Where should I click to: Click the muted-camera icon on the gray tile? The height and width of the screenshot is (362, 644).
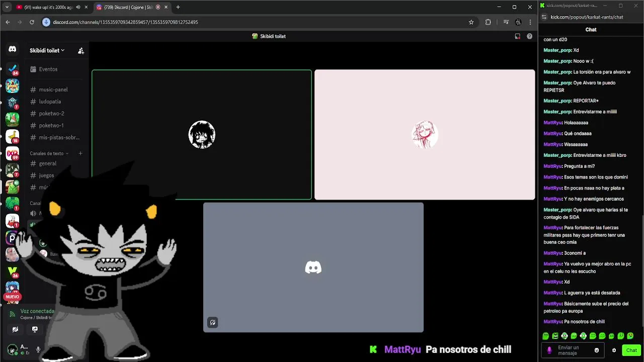pos(213,322)
